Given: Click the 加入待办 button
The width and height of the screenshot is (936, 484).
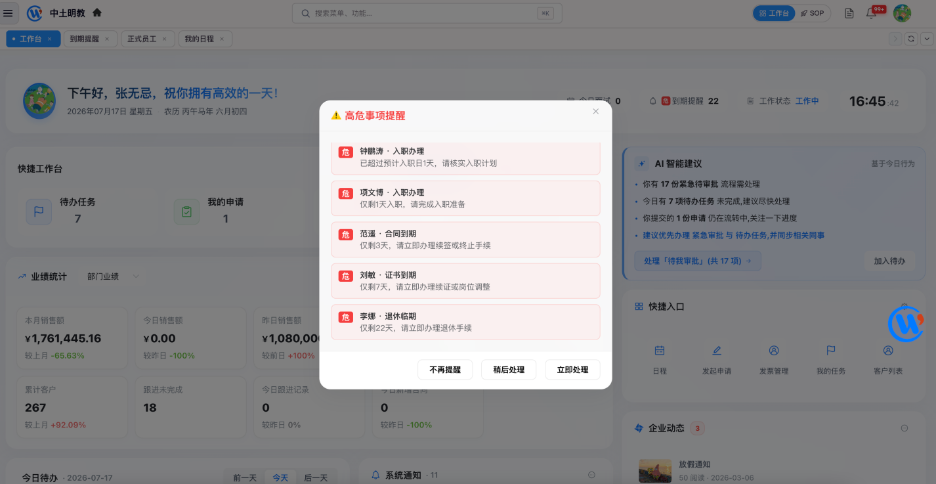Looking at the screenshot, I should [x=889, y=261].
